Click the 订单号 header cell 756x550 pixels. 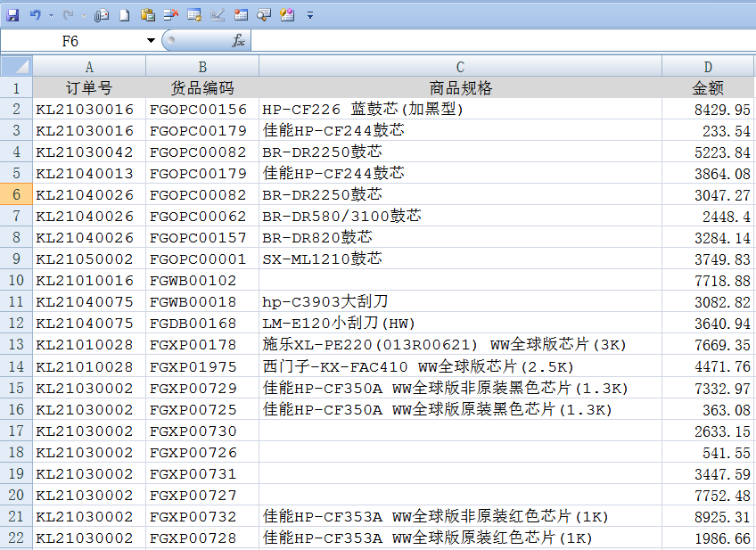click(89, 87)
